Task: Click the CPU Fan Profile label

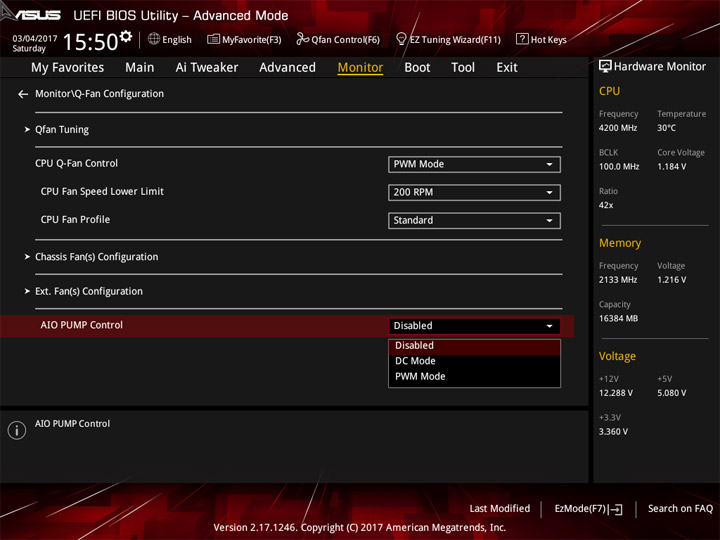Action: [75, 219]
